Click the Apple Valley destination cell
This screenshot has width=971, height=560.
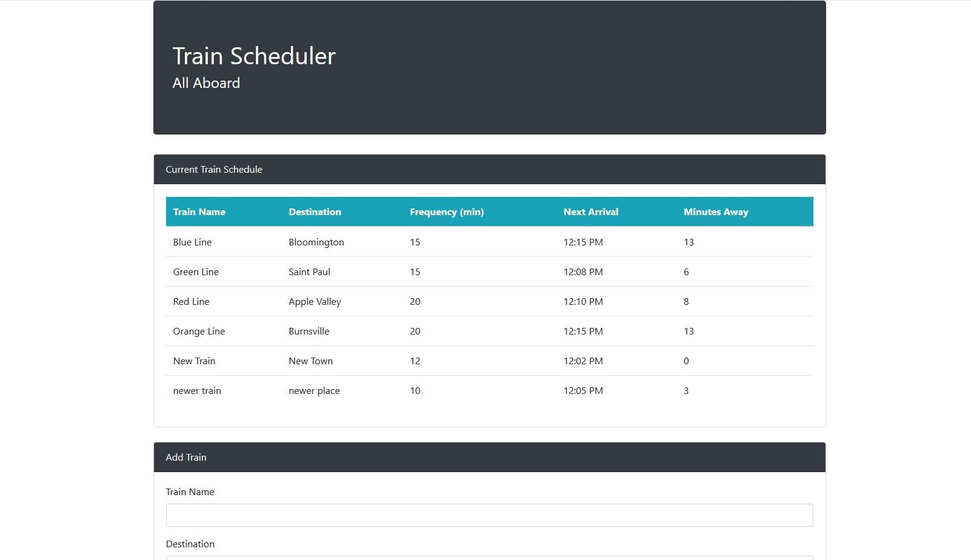coord(315,302)
